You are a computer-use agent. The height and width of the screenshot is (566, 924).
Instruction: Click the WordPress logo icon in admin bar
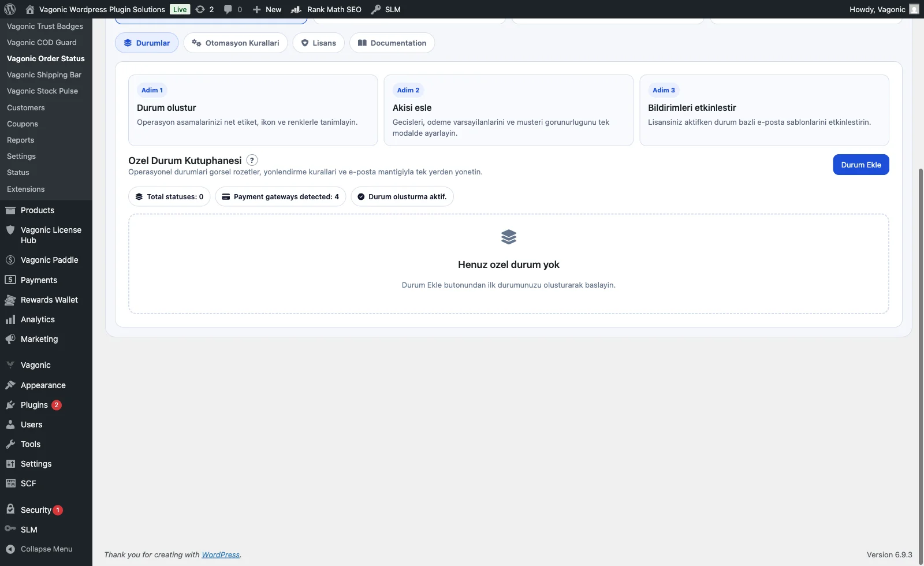click(x=10, y=9)
